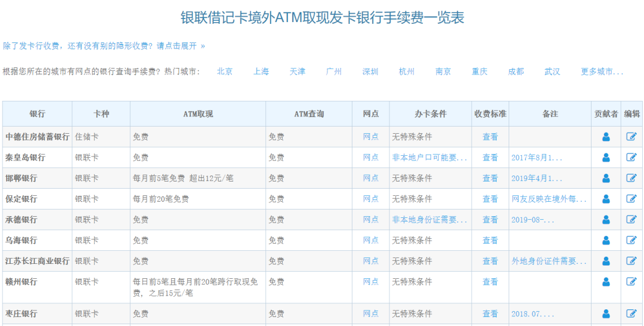
Task: Filter by city 天津
Action: pos(298,72)
